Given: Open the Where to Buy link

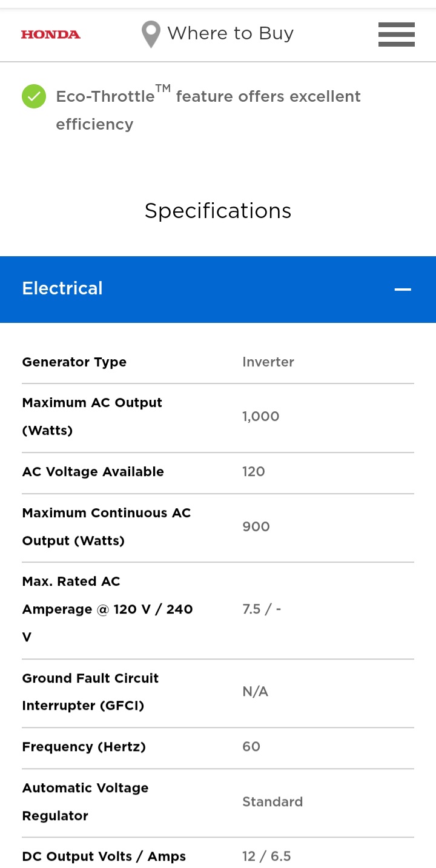Looking at the screenshot, I should [x=230, y=33].
